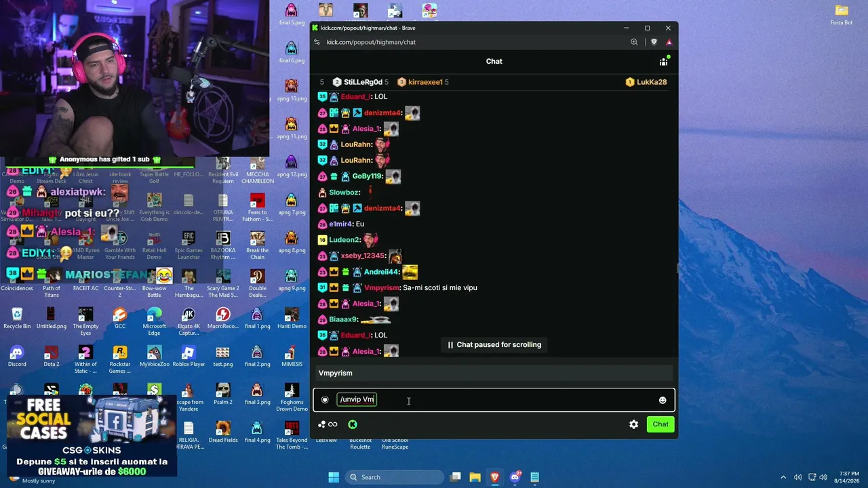Select Dota 2 desktop shortcut

[52, 356]
